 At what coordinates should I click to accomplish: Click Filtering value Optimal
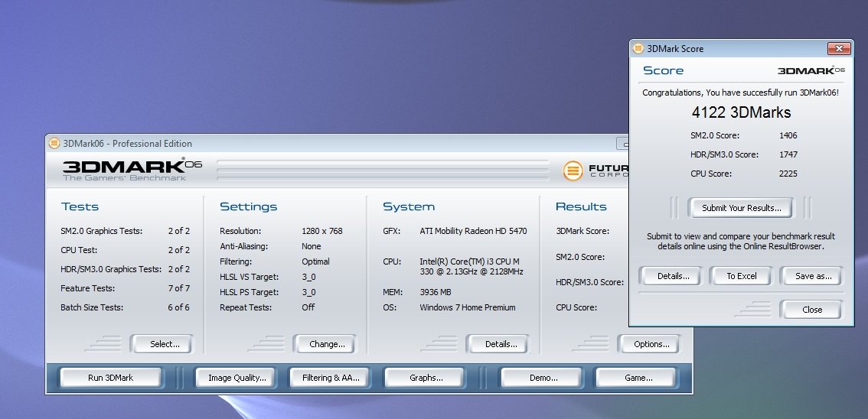tap(315, 261)
